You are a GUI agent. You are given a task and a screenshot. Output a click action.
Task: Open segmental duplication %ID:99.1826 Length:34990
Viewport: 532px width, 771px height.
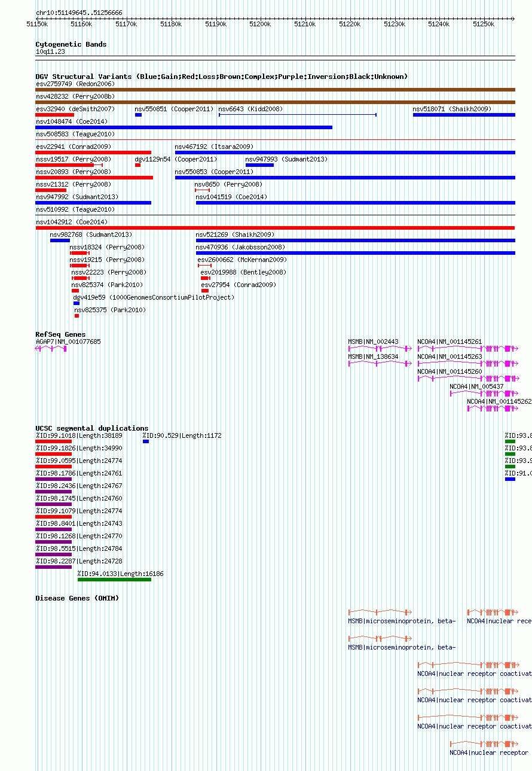pos(54,453)
